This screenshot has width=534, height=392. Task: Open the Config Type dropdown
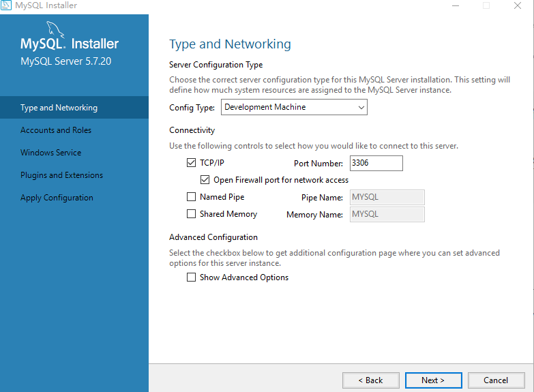point(294,107)
